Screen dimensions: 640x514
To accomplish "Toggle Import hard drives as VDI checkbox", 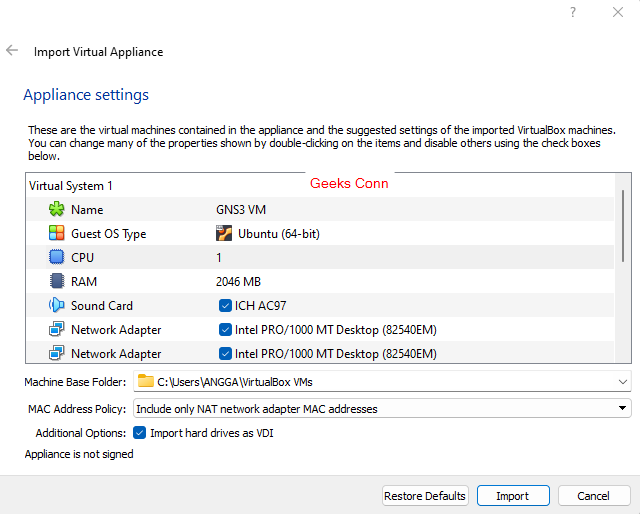I will [x=140, y=433].
